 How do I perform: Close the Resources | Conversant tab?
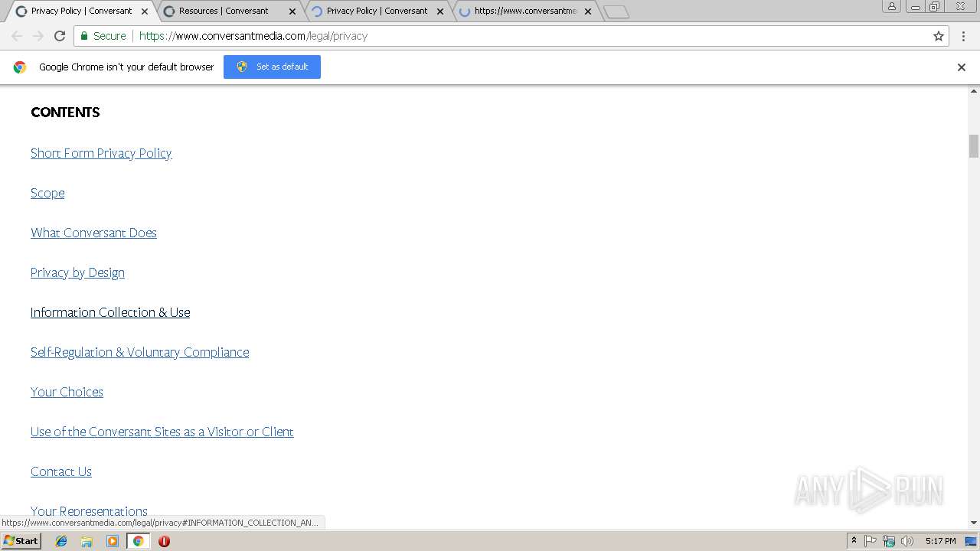click(292, 11)
